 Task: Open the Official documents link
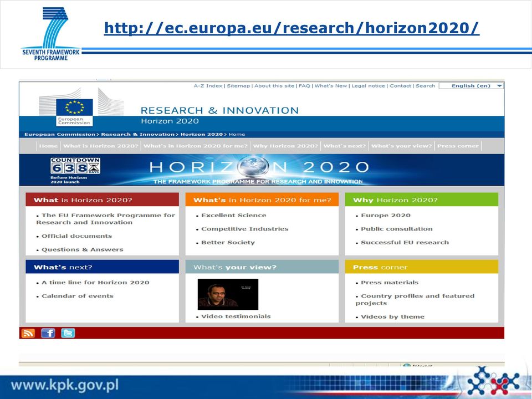point(76,236)
